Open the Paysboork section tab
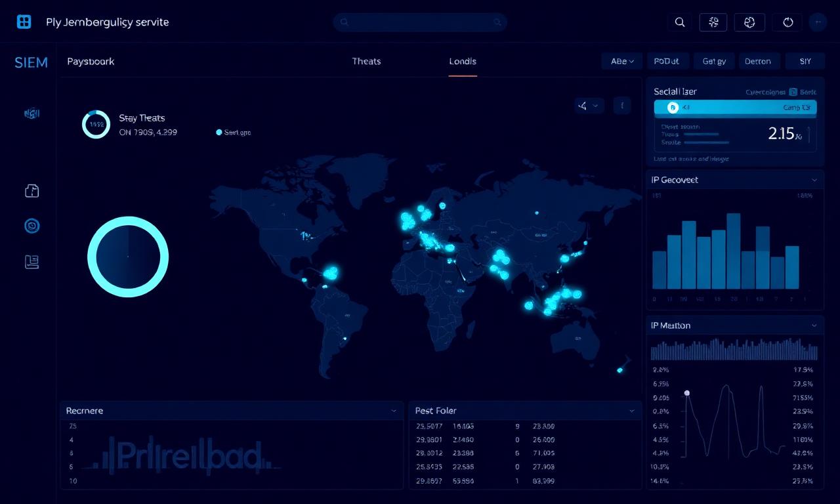 (91, 61)
